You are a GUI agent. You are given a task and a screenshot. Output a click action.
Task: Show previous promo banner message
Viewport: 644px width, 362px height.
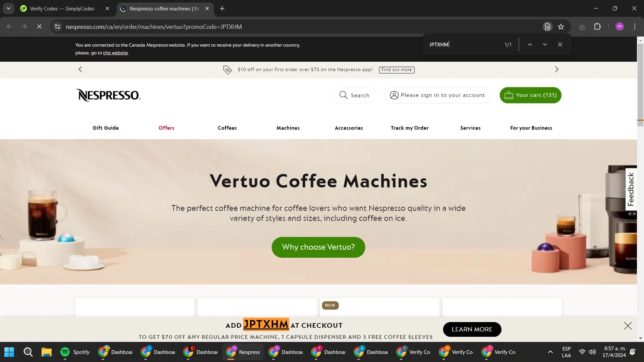point(80,69)
